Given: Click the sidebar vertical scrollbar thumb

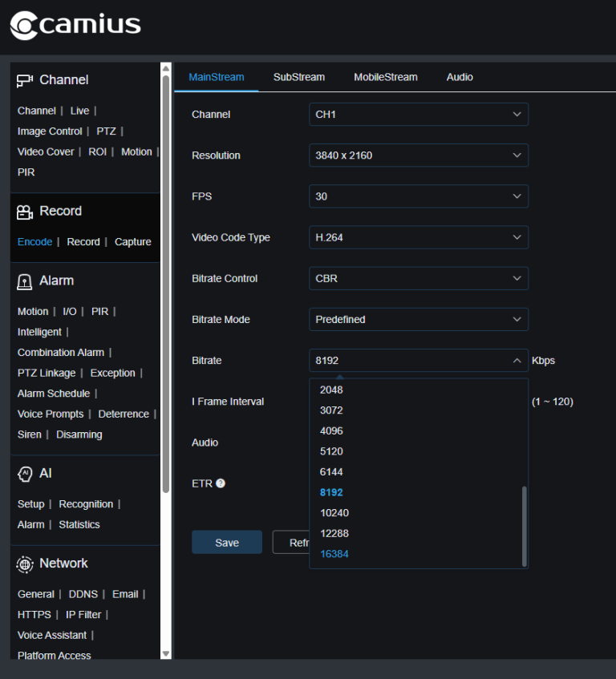Looking at the screenshot, I should pos(165,284).
